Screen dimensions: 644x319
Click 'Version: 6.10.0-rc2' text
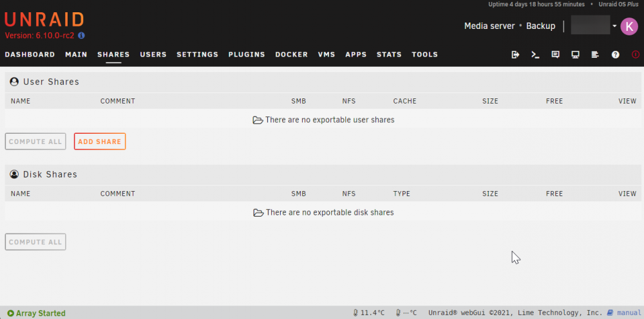click(x=39, y=35)
